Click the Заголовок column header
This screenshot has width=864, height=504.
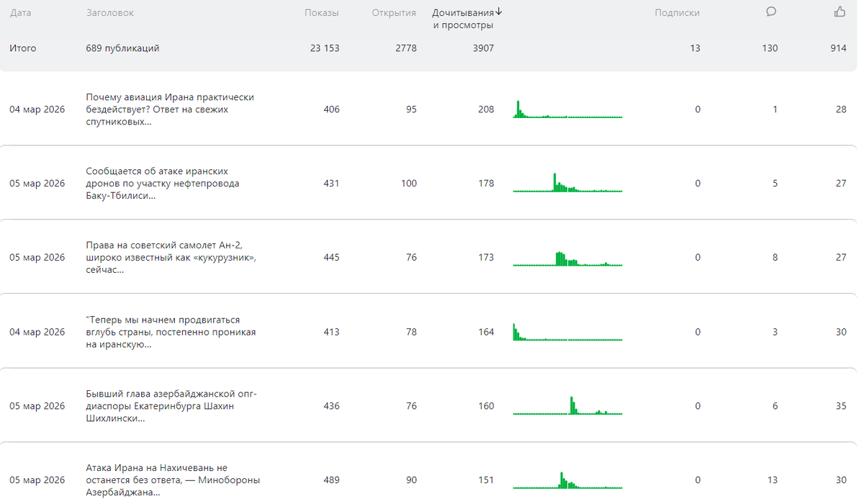pyautogui.click(x=110, y=13)
